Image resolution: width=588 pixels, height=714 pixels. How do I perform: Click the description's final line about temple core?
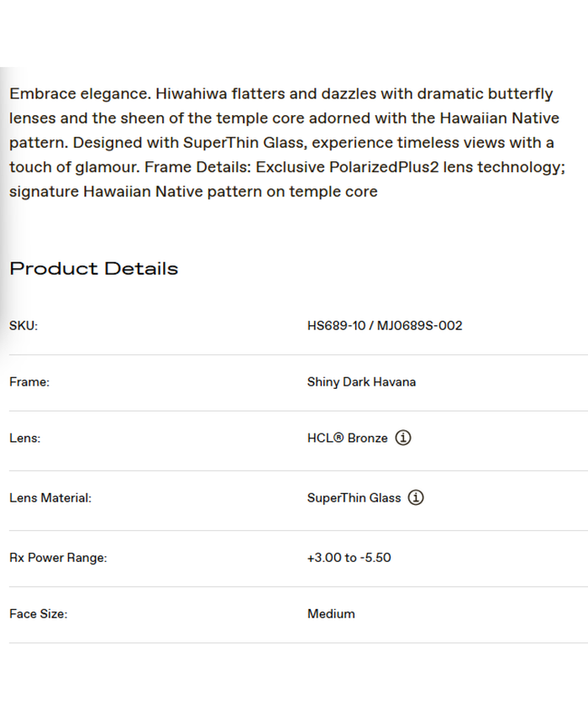click(193, 192)
